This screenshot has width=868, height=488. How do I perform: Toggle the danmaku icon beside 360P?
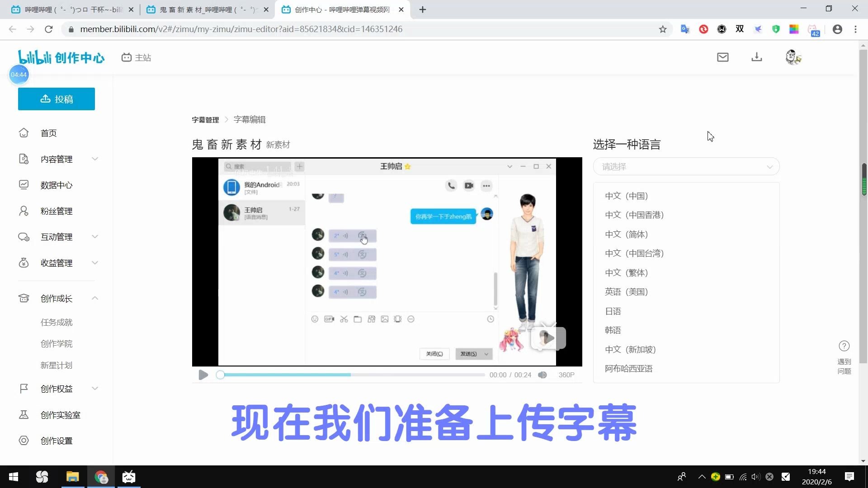pos(542,375)
